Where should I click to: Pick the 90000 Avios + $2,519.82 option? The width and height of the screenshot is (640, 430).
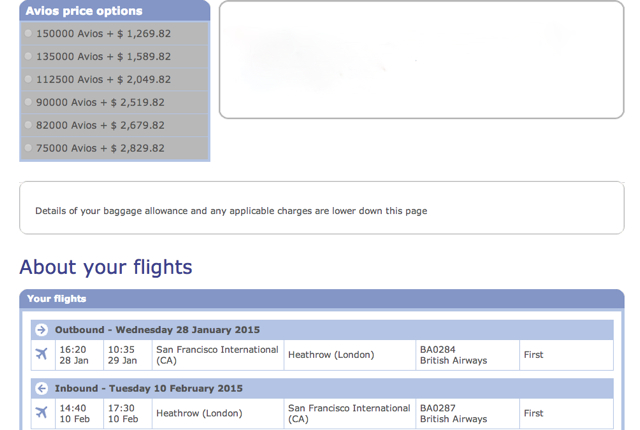28,102
